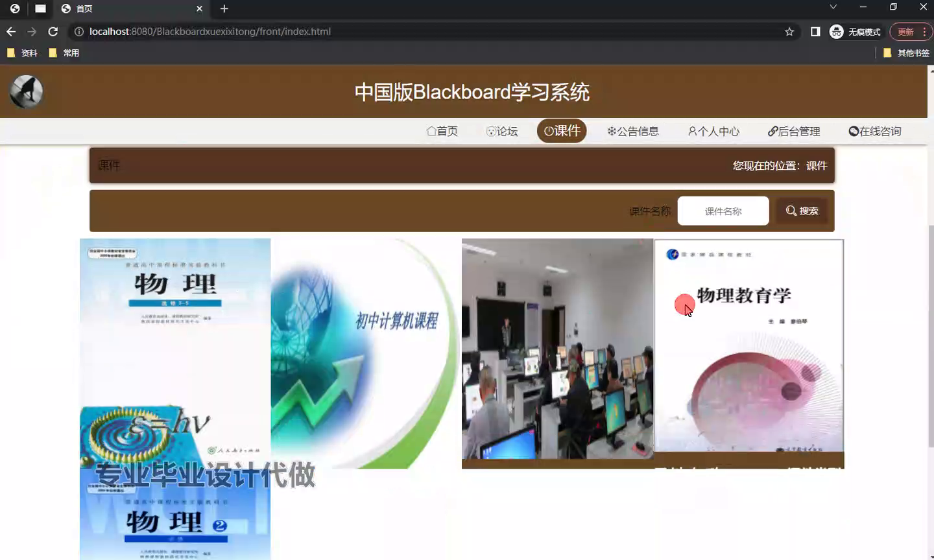Open the 常用 bookmark folder

(64, 53)
